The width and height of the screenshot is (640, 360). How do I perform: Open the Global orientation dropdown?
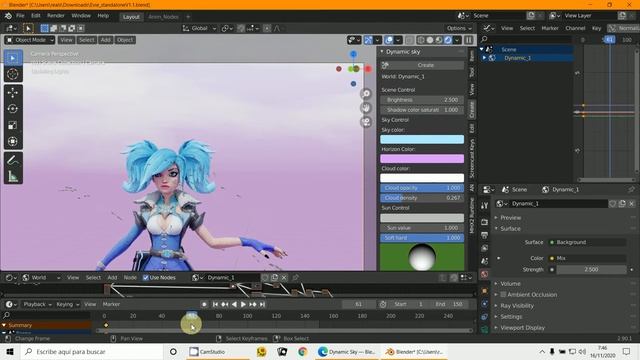pos(199,28)
